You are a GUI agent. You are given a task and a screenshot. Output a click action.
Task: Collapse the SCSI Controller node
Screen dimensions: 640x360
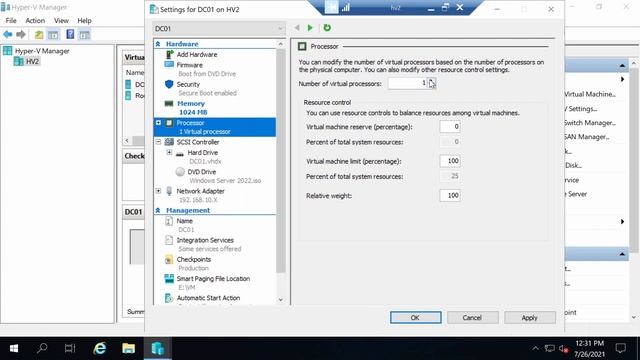[x=158, y=142]
